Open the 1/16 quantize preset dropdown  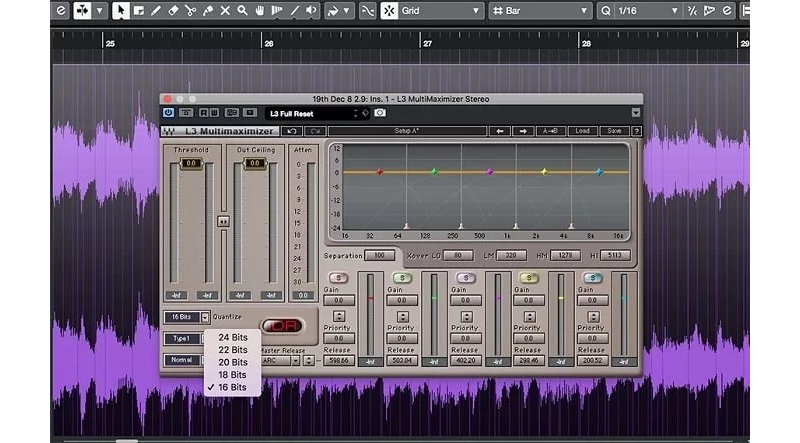click(647, 10)
